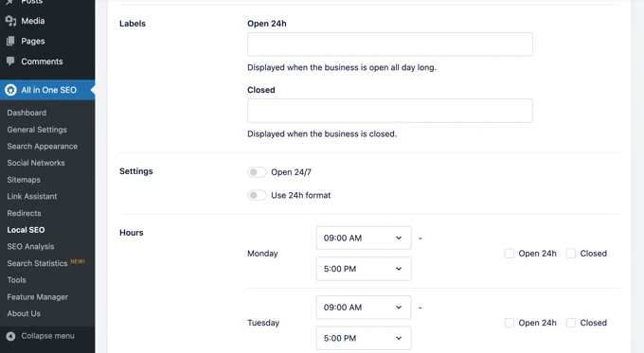This screenshot has width=644, height=353.
Task: Open Tuesday closing time 5:00 PM dropdown
Action: (x=364, y=338)
